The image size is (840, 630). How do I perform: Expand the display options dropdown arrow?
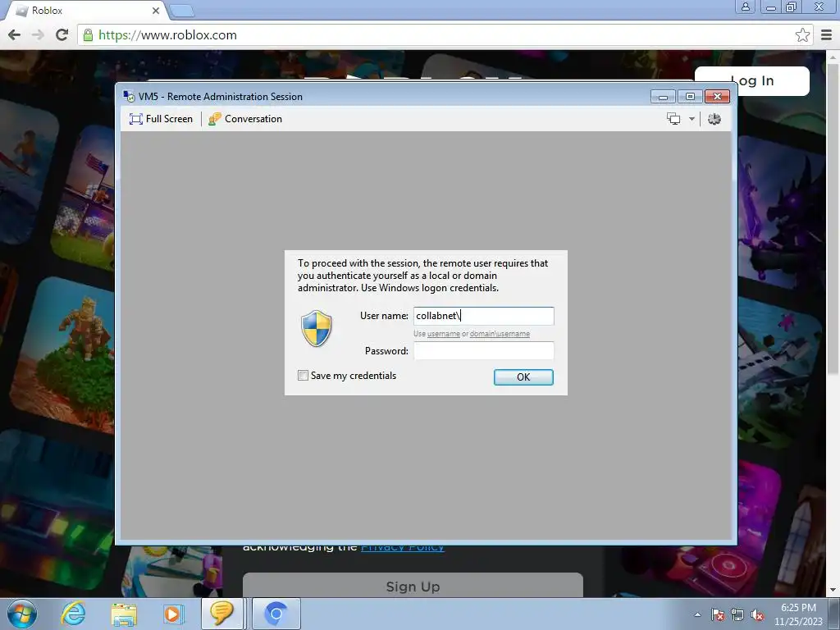(692, 119)
